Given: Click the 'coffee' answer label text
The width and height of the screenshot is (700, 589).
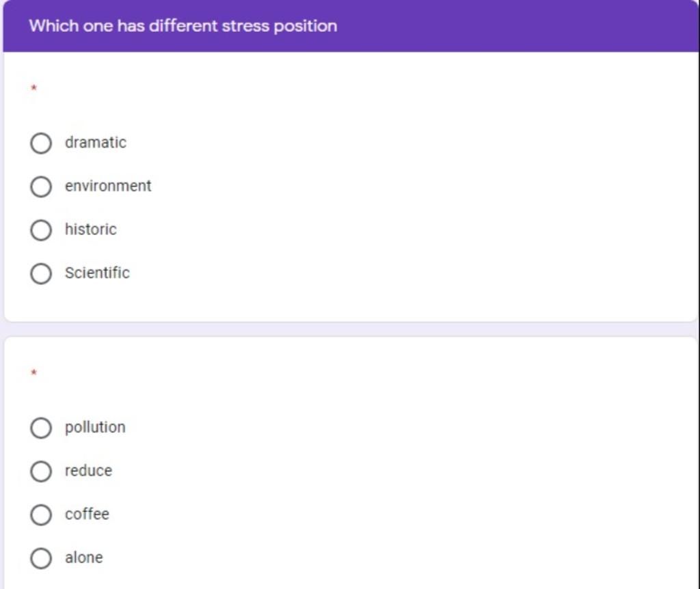Looking at the screenshot, I should click(87, 514).
